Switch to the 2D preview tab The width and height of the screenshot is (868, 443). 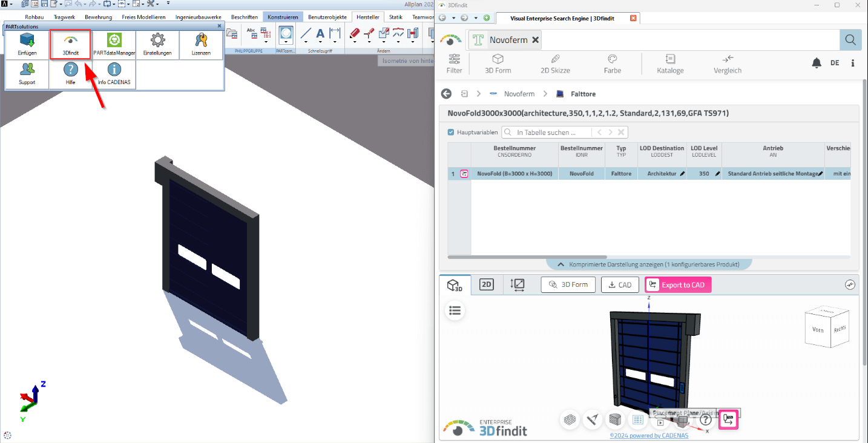pyautogui.click(x=487, y=284)
